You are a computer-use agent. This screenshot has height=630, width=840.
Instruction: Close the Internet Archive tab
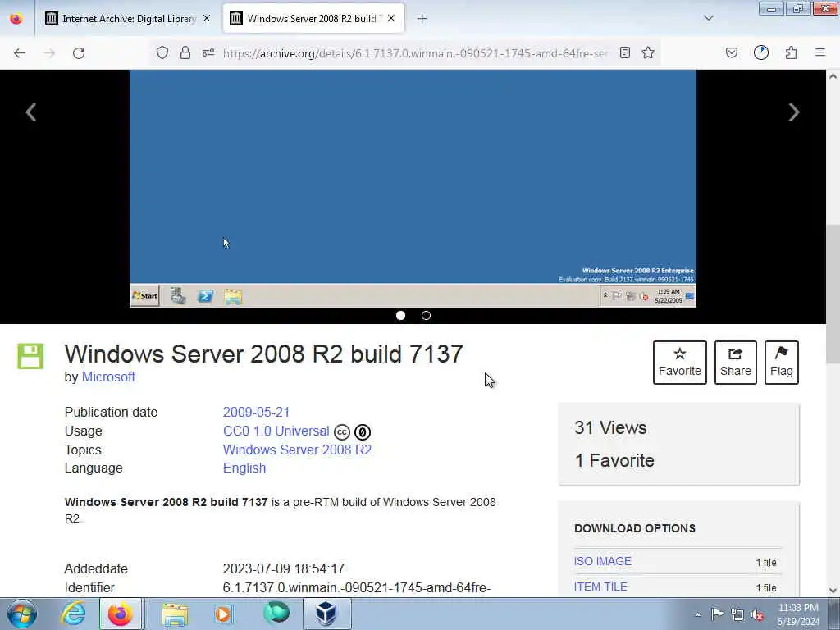point(207,18)
